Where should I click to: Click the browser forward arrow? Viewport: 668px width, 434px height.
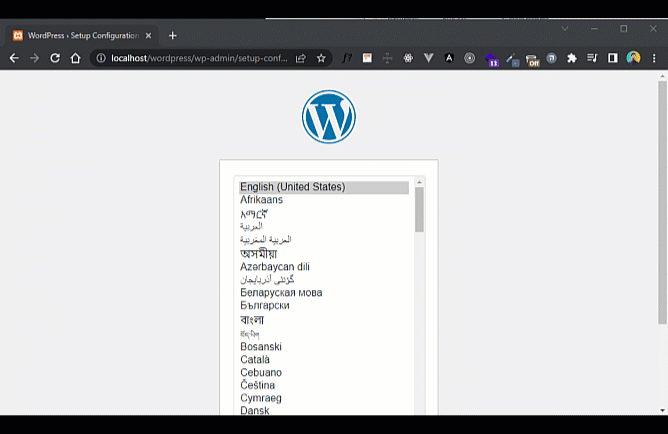point(35,58)
